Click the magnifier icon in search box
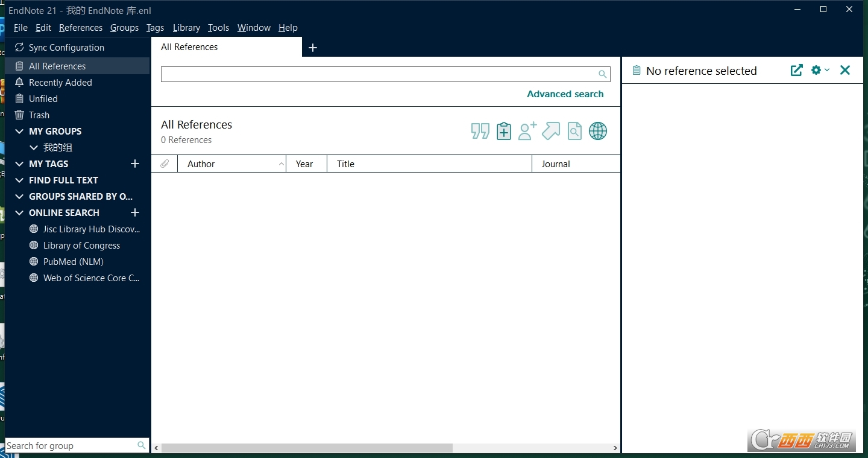The image size is (868, 458). 602,74
